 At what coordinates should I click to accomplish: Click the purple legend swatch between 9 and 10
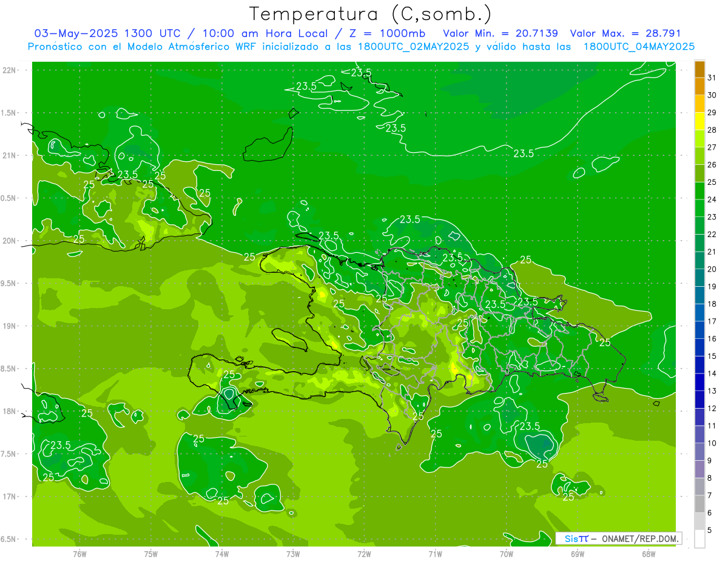(x=699, y=452)
